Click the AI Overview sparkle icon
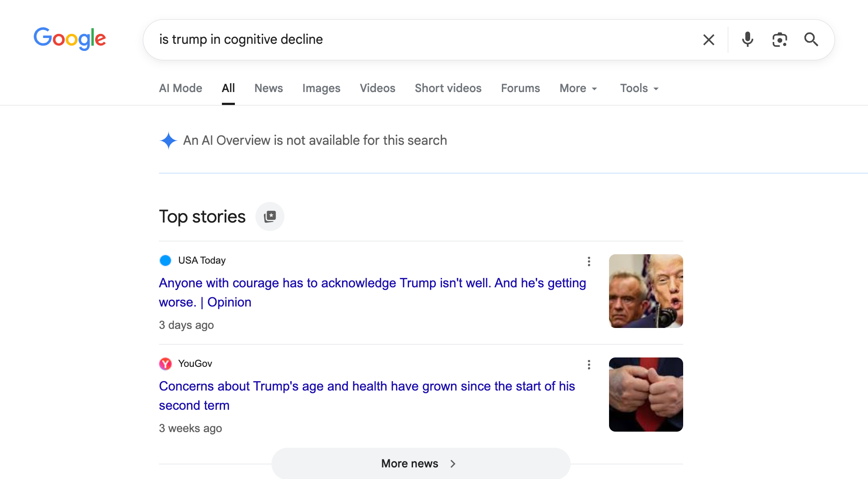This screenshot has height=479, width=868. [168, 140]
